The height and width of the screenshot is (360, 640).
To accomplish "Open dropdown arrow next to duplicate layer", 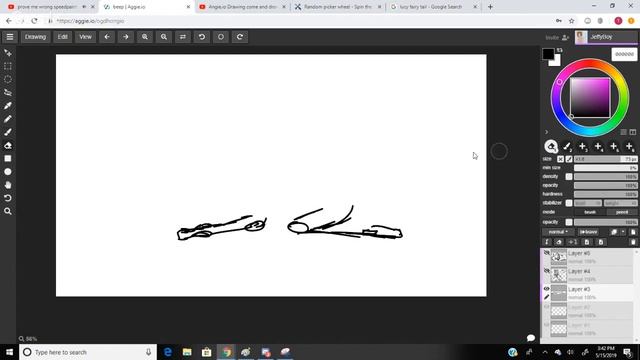I will pyautogui.click(x=623, y=232).
